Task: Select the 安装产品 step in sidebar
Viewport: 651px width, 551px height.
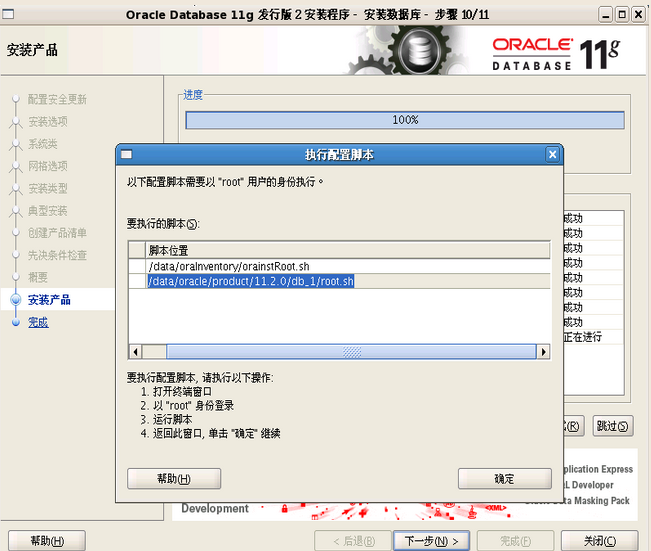Action: point(49,300)
